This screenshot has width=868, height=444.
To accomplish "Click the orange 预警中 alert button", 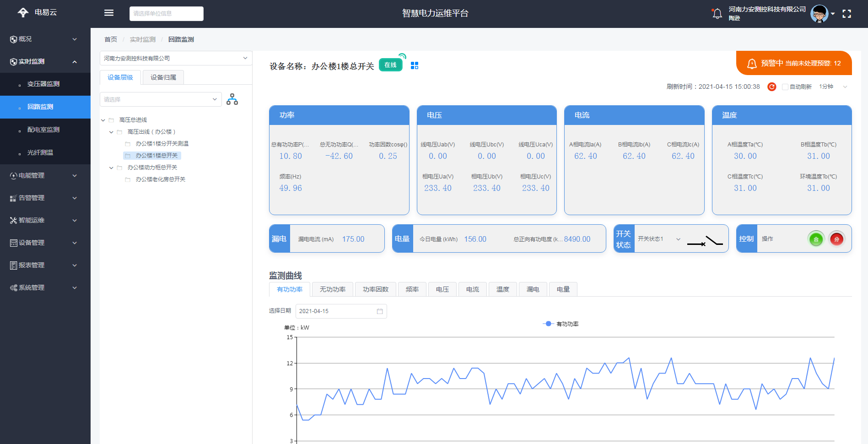I will tap(794, 63).
